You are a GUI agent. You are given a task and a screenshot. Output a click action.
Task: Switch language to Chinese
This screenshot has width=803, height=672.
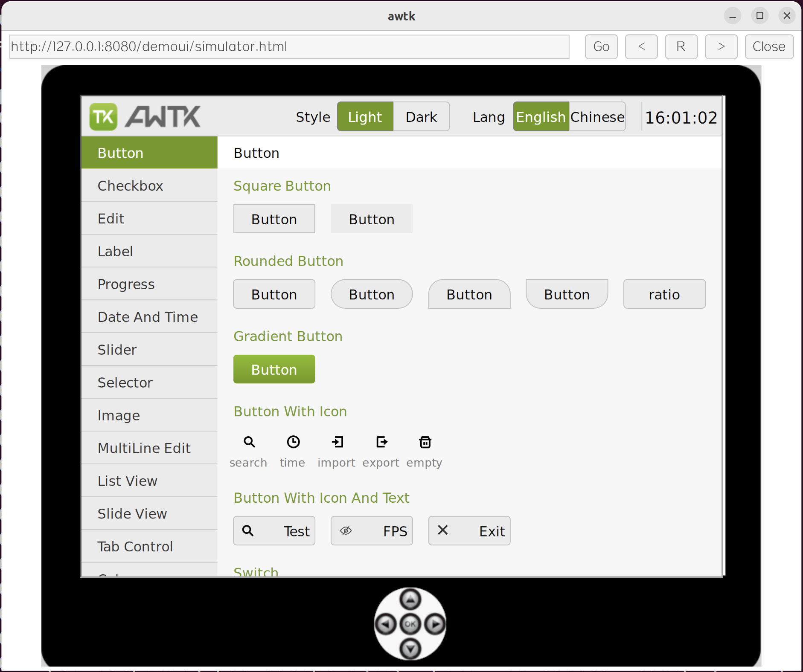[x=597, y=116]
